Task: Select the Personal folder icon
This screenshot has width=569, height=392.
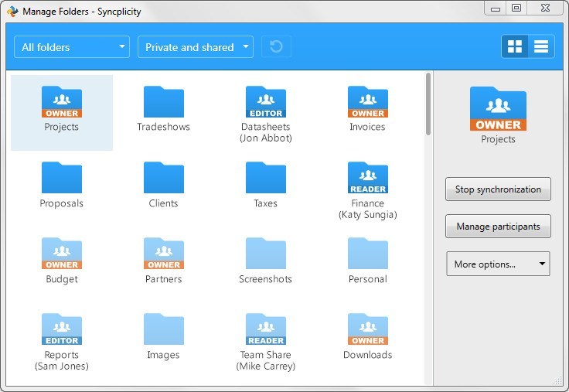Action: click(367, 254)
